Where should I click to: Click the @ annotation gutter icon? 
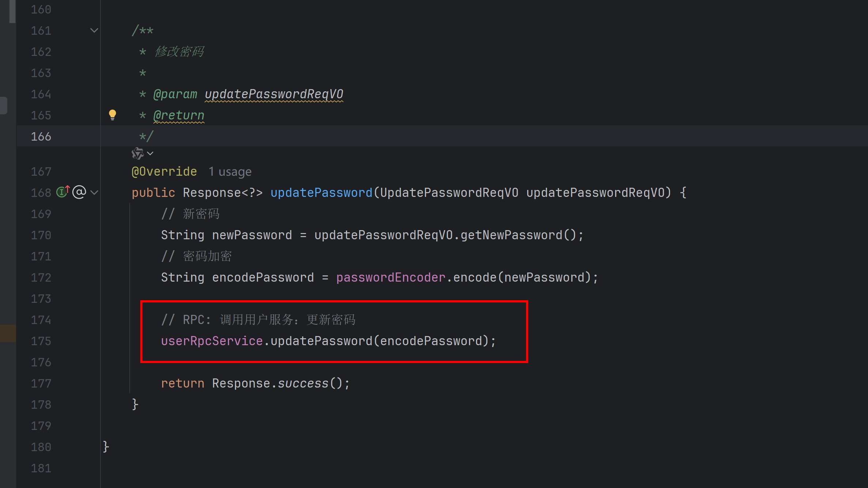(x=79, y=192)
